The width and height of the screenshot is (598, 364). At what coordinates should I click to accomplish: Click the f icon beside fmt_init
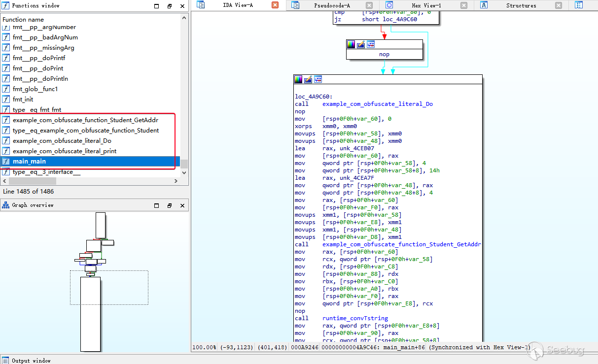click(5, 99)
